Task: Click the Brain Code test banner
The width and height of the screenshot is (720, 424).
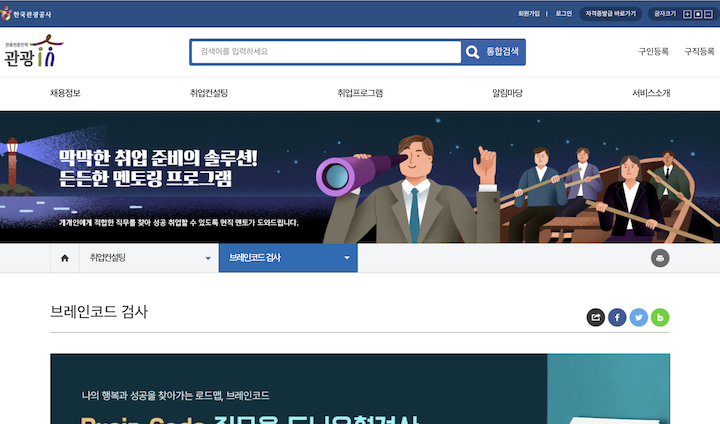Action: click(360, 389)
